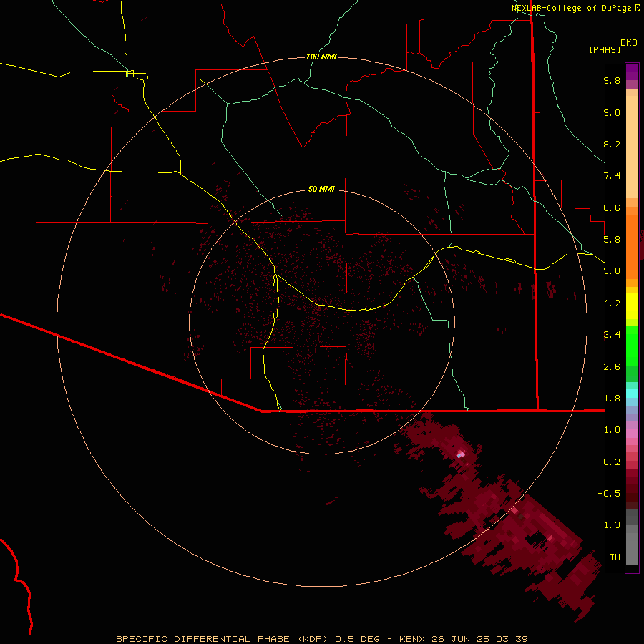Image resolution: width=644 pixels, height=644 pixels.
Task: Click the 0.2 scale value
Action: (x=612, y=462)
